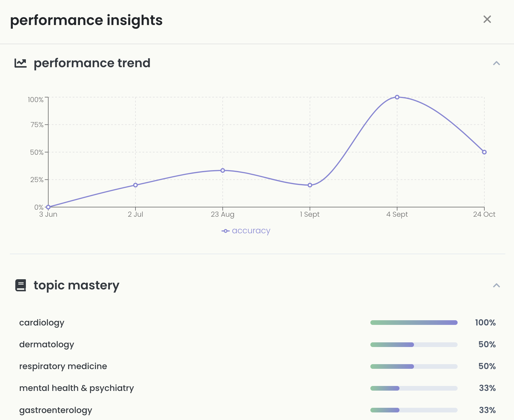Select the 23 Aug accuracy data point
This screenshot has height=420, width=514.
point(222,170)
